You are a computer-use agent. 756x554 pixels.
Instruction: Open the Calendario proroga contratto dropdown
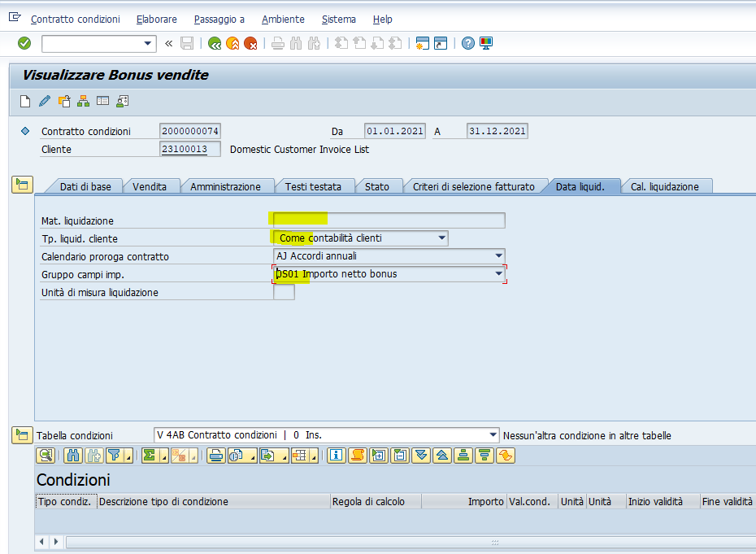tap(498, 255)
